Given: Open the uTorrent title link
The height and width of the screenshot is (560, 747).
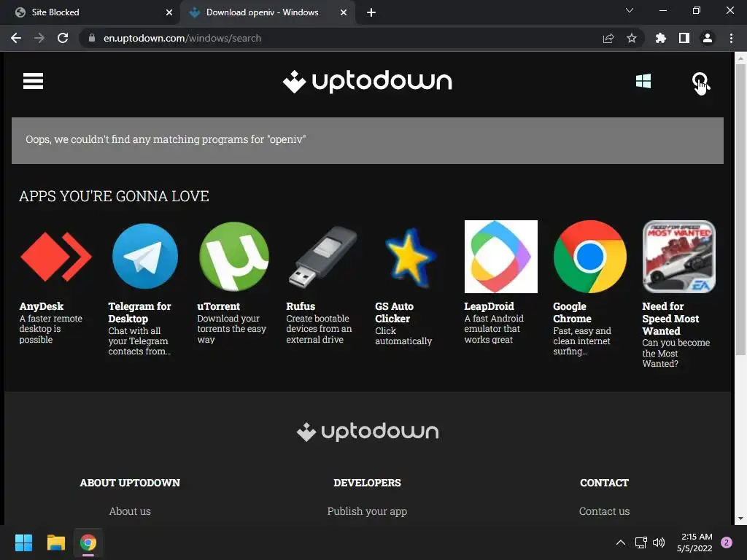Looking at the screenshot, I should click(x=219, y=306).
